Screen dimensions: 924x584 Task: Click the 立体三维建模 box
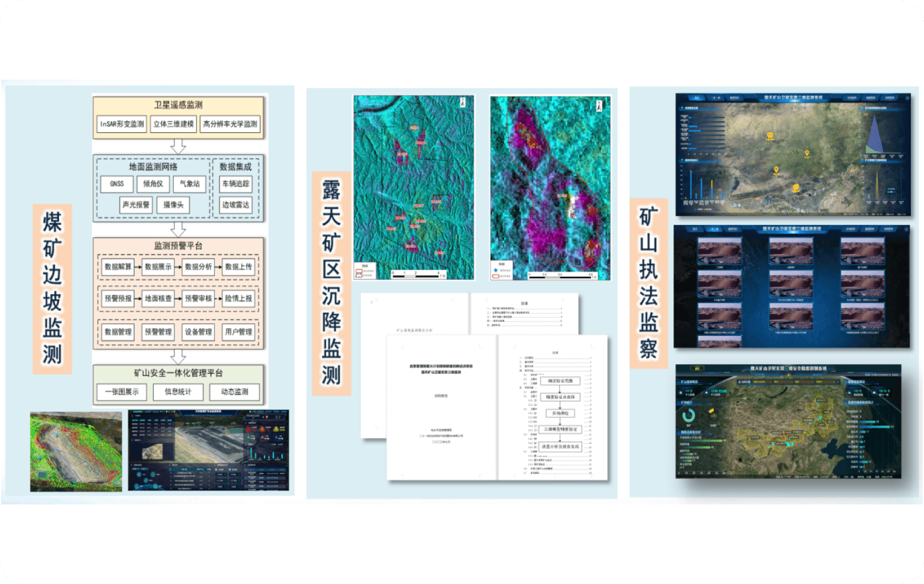point(174,124)
